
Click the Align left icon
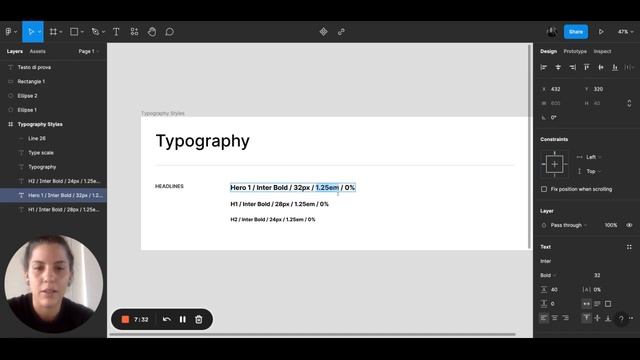[543, 67]
